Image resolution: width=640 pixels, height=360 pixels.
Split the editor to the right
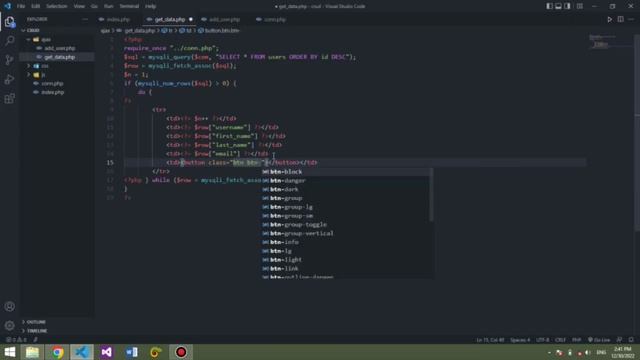click(x=620, y=19)
